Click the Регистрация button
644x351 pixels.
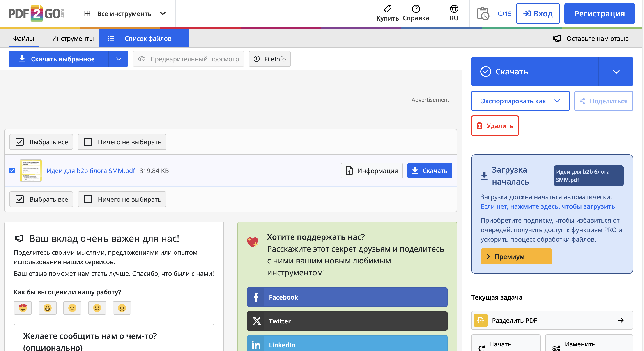(599, 14)
